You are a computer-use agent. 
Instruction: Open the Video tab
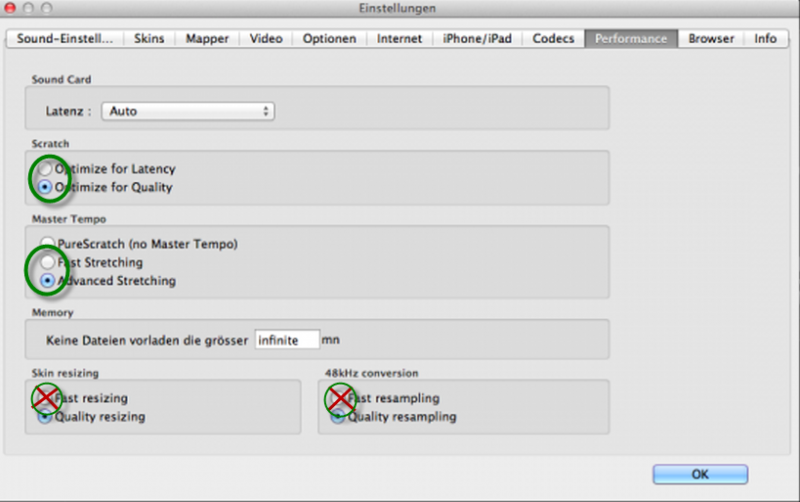pyautogui.click(x=266, y=39)
